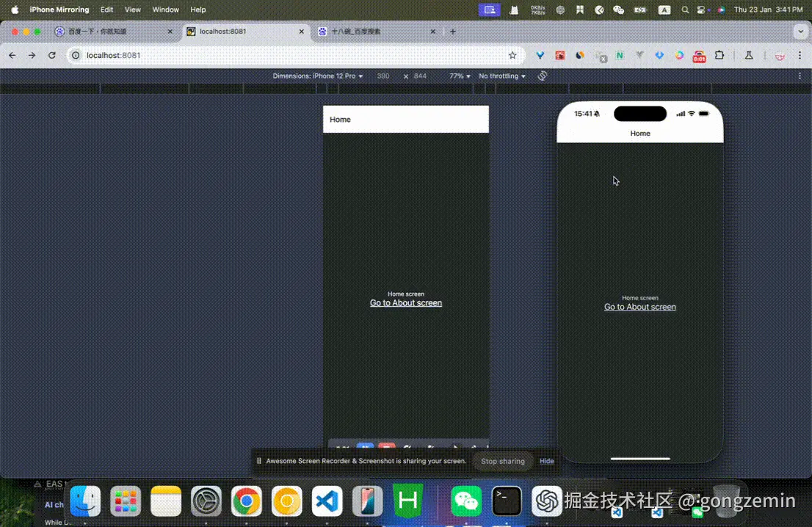Click the back navigation arrow
This screenshot has width=812, height=527.
(12, 55)
